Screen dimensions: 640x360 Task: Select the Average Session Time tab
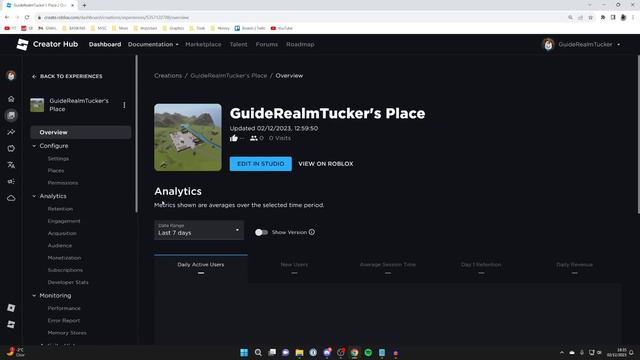coord(388,269)
